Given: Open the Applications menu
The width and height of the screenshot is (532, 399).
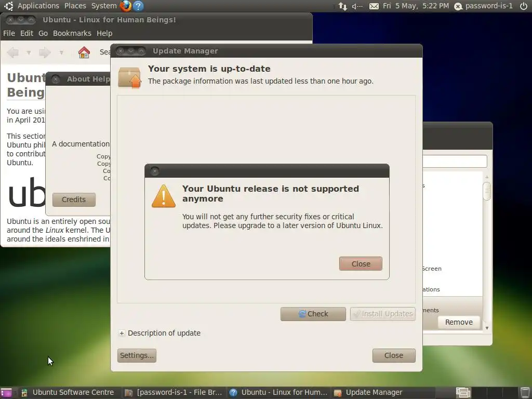Looking at the screenshot, I should tap(38, 6).
